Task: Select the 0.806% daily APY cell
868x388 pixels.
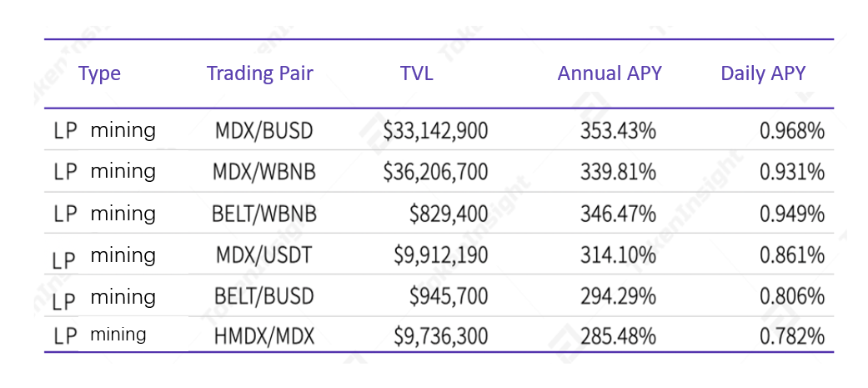Action: click(x=791, y=296)
